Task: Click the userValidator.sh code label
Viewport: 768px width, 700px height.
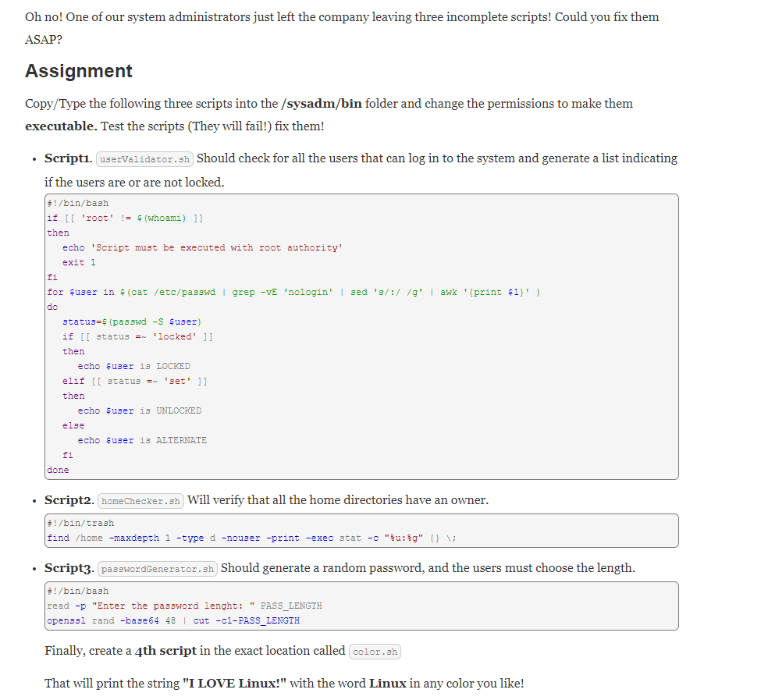Action: click(144, 158)
